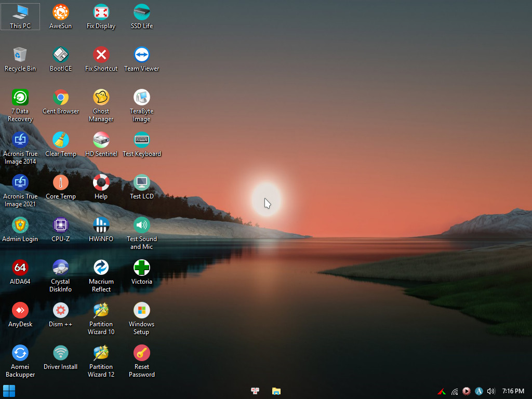Open the Start menu button
This screenshot has height=399, width=532.
click(9, 391)
